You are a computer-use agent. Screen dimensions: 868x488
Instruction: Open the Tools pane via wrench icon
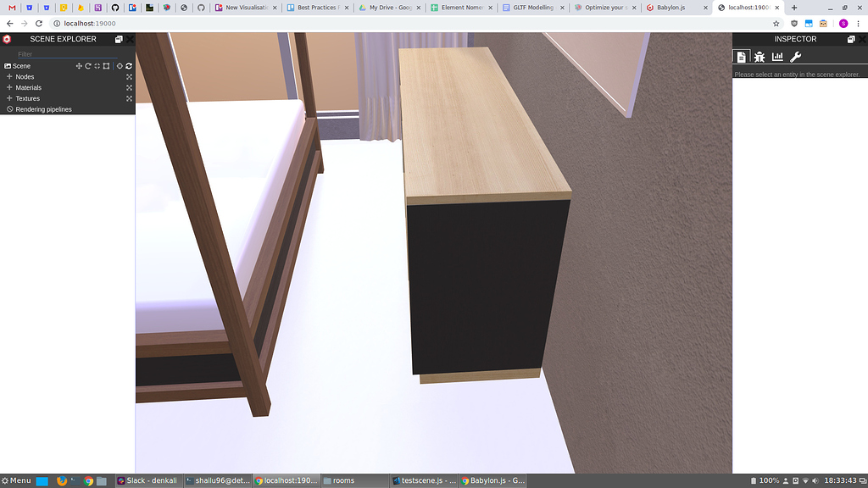(795, 57)
